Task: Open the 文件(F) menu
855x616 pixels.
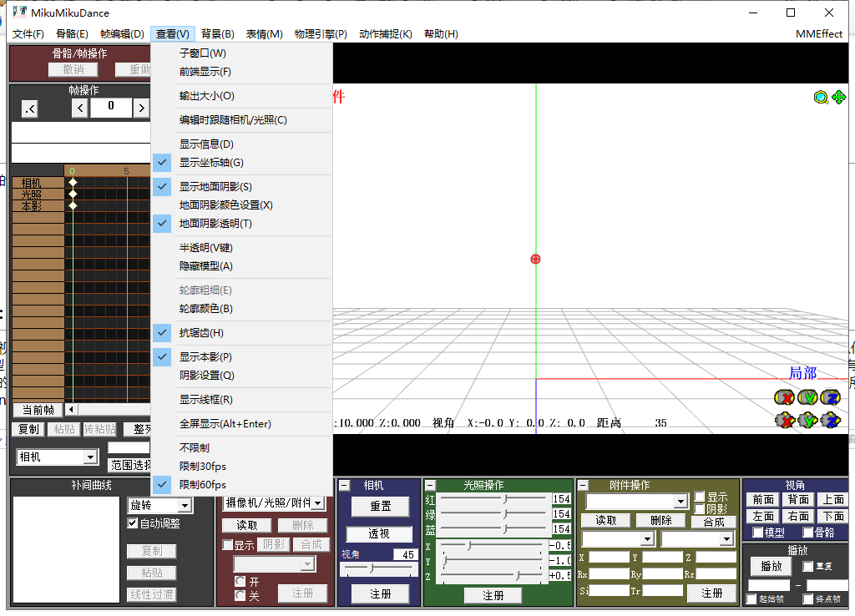Action: (28, 33)
